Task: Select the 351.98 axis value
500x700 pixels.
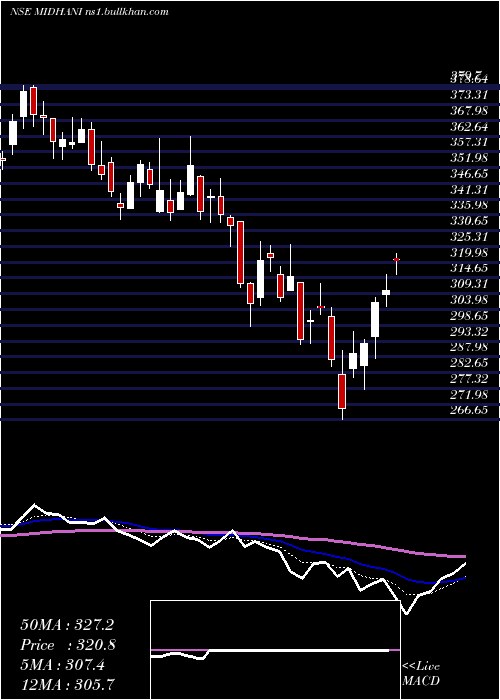Action: [469, 158]
